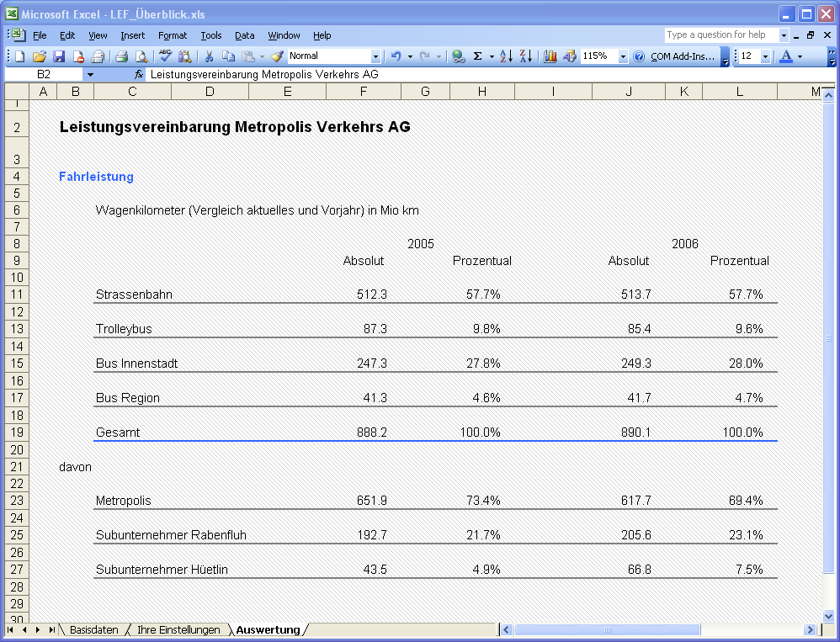Switch to the Basisdaten sheet tab

(93, 629)
